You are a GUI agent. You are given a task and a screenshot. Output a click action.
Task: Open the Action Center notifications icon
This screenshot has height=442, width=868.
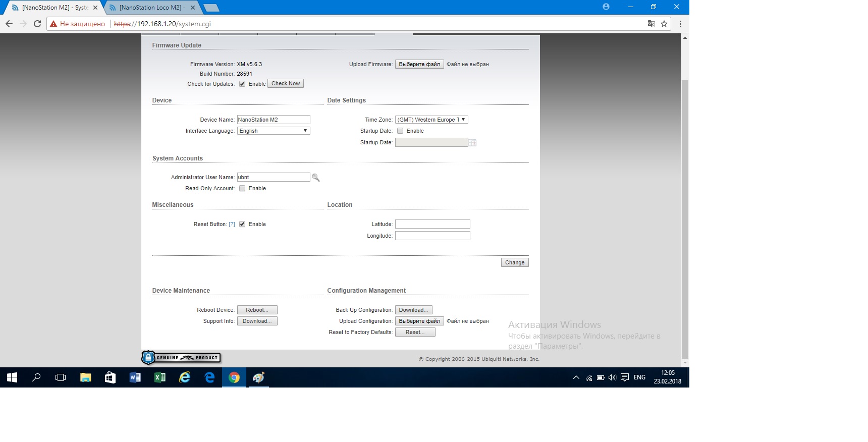[x=625, y=377]
